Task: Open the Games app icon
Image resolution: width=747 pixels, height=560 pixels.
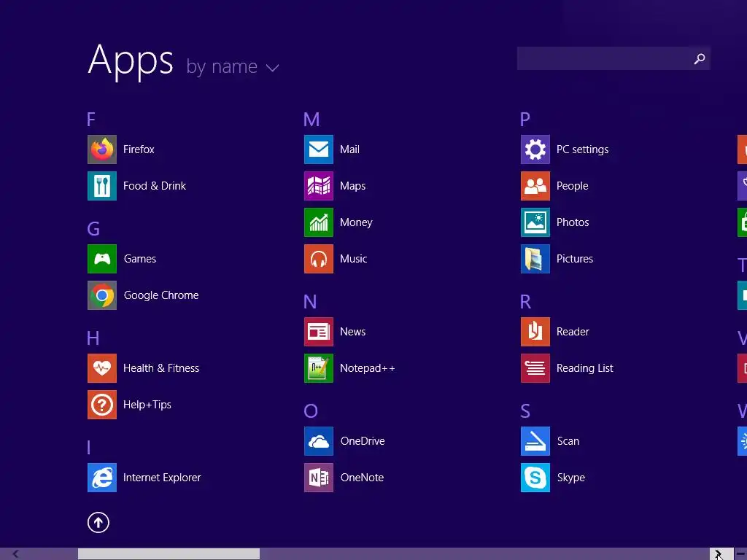Action: [102, 259]
